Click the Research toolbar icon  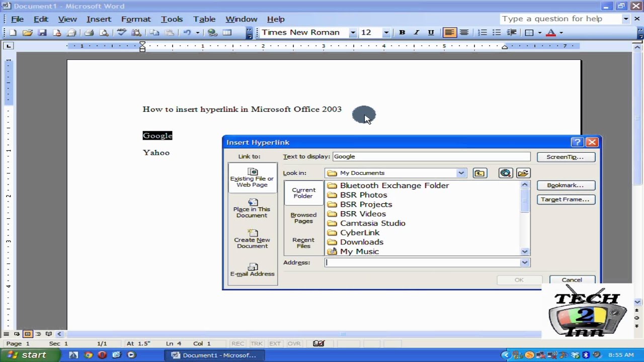[136, 33]
